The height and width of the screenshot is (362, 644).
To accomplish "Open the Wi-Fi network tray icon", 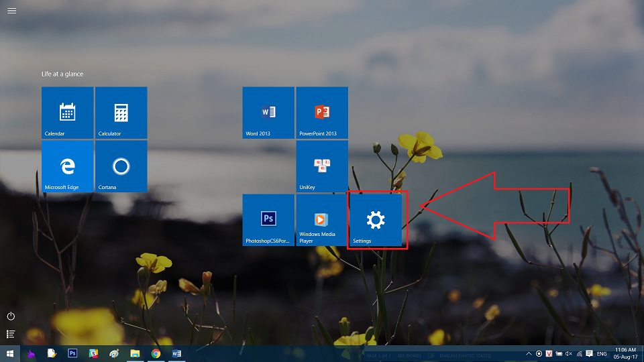I will [580, 354].
